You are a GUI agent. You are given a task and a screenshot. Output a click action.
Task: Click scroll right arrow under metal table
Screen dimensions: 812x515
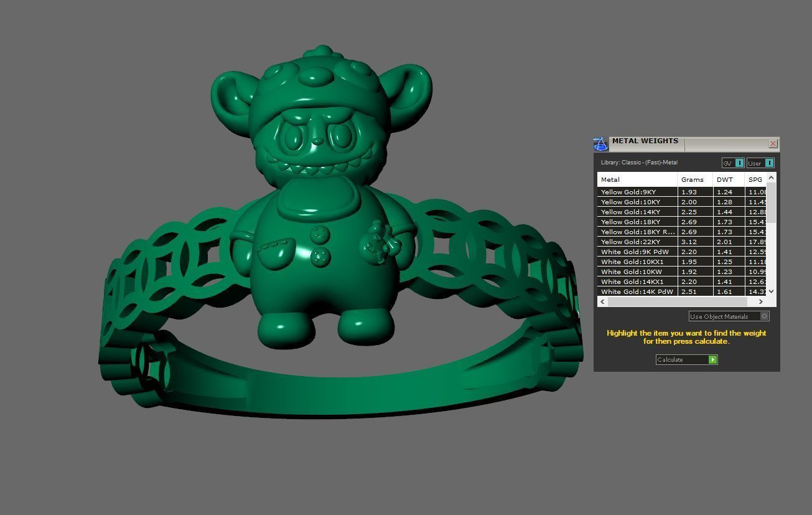pyautogui.click(x=760, y=301)
